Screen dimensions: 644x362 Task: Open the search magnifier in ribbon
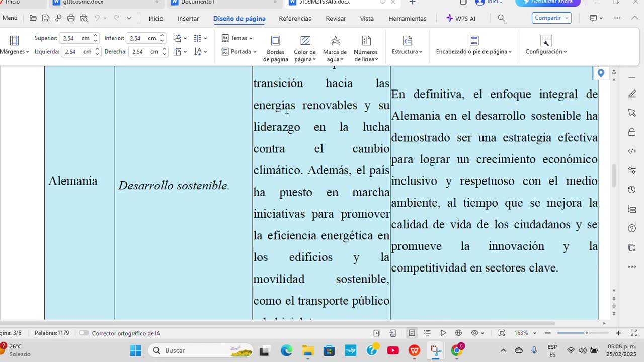[501, 18]
